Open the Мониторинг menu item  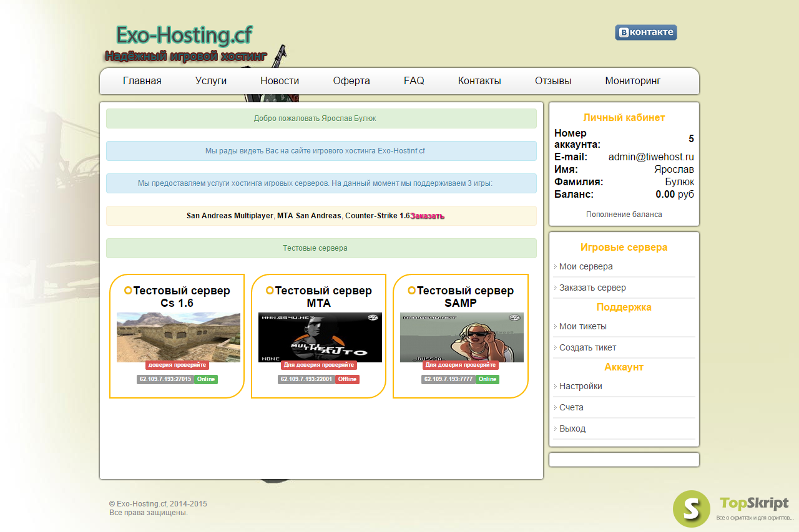633,81
